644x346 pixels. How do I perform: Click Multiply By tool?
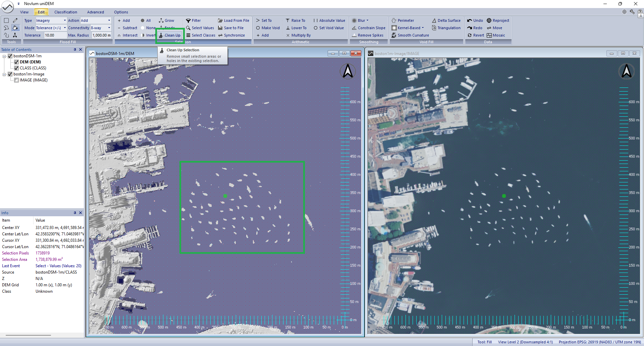click(x=298, y=35)
